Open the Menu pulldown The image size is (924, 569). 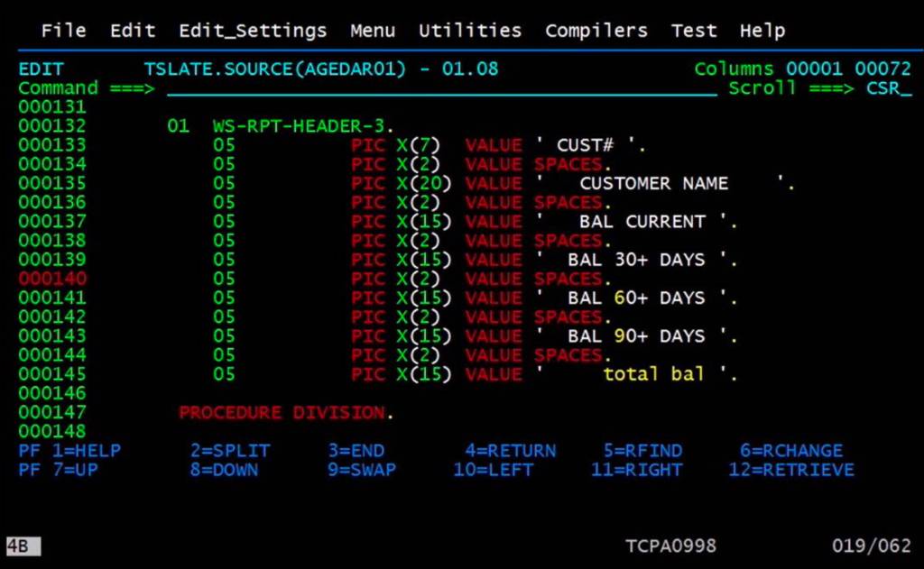(x=372, y=30)
